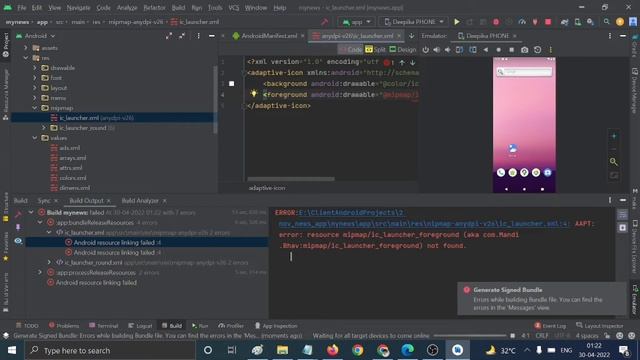Open the Deepika PHONE device dropdown
The image size is (640, 360).
click(x=414, y=22)
